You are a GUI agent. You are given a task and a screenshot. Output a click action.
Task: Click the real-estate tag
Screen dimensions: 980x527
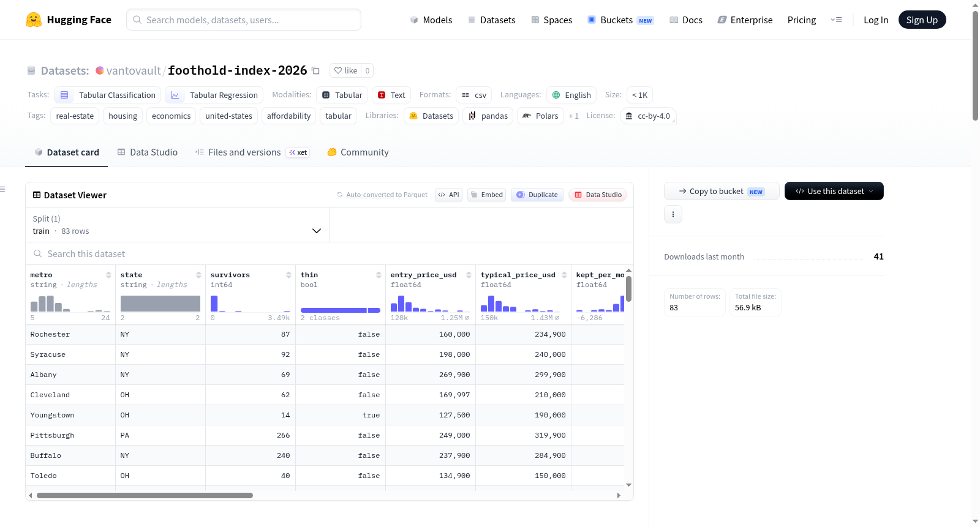pyautogui.click(x=75, y=116)
